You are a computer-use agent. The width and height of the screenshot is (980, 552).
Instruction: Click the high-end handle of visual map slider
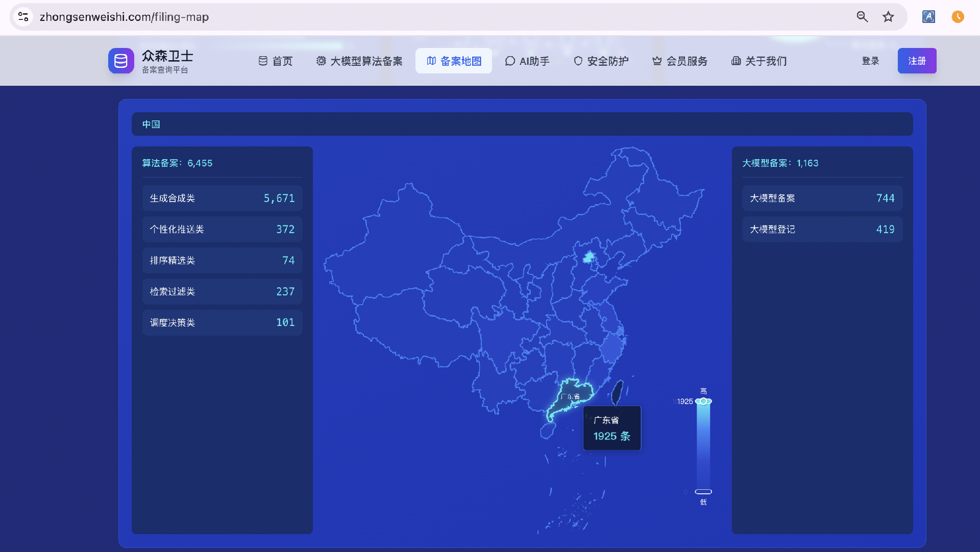(703, 402)
